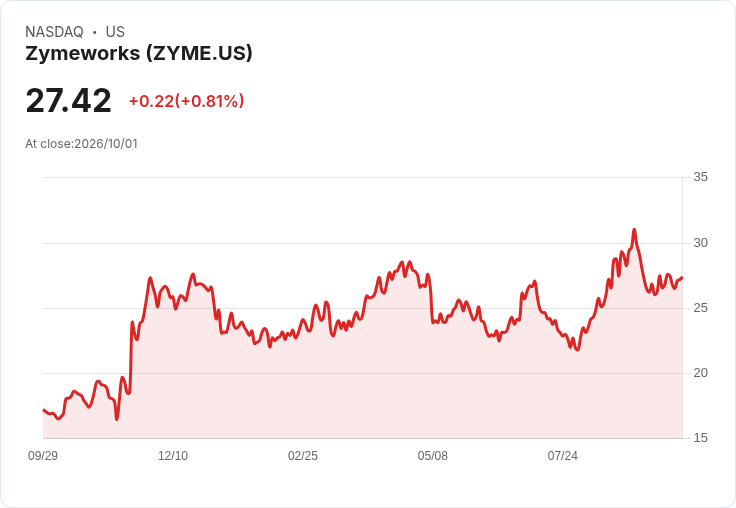736x508 pixels.
Task: Click the 20 y-axis price label
Action: click(x=700, y=373)
